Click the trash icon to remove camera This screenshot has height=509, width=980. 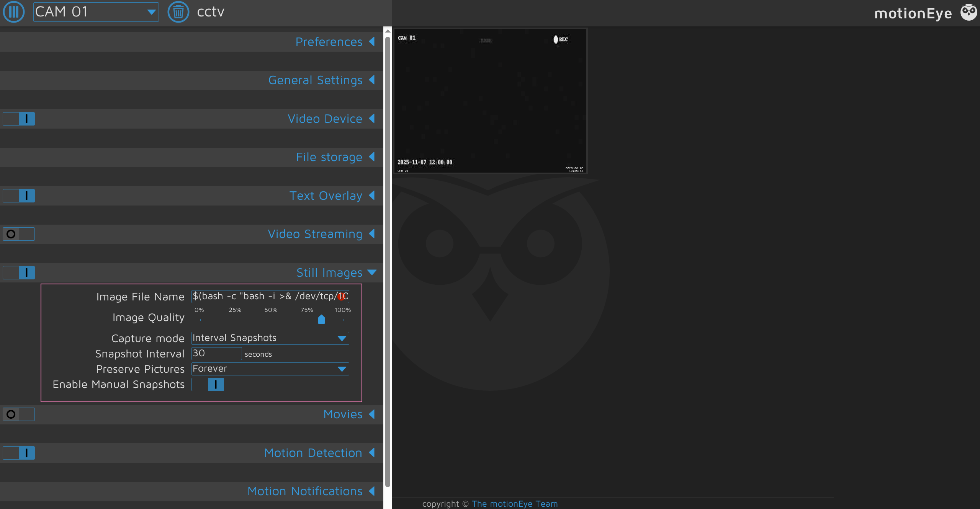(x=178, y=12)
